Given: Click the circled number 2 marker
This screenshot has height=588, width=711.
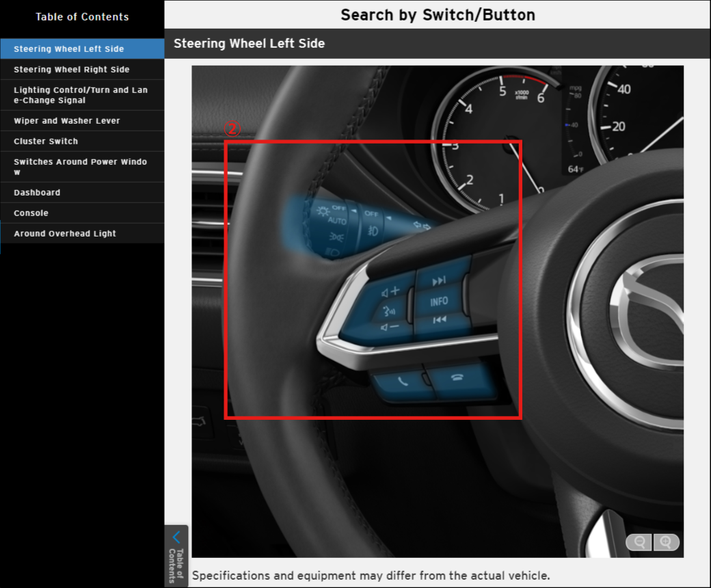Looking at the screenshot, I should [232, 129].
